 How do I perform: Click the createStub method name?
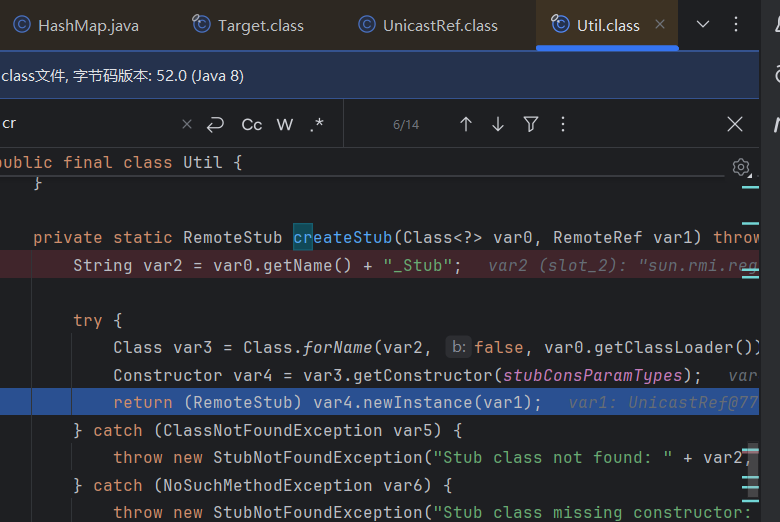342,238
